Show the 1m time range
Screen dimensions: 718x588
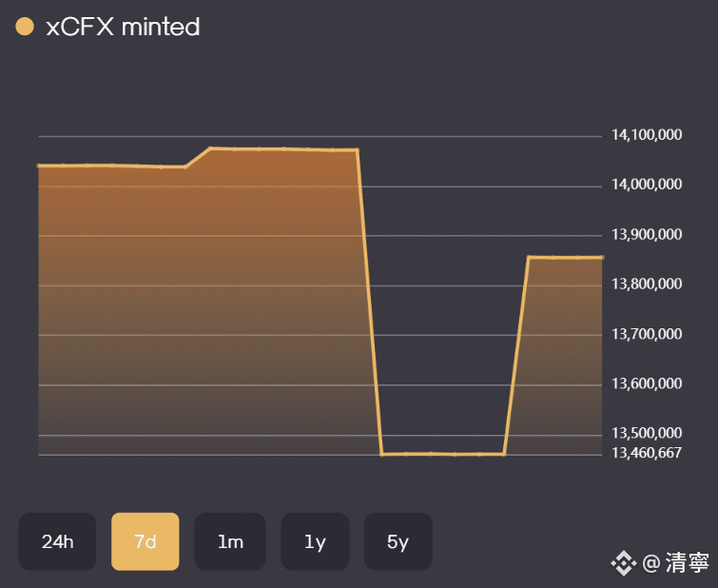click(x=230, y=541)
